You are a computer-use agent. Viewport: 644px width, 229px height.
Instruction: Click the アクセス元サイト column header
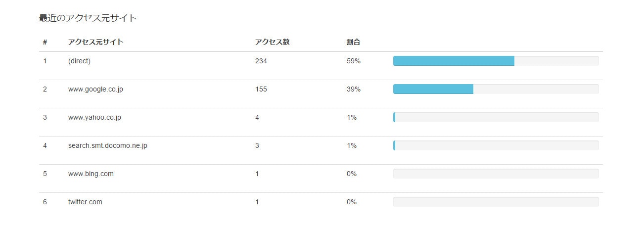pos(95,42)
